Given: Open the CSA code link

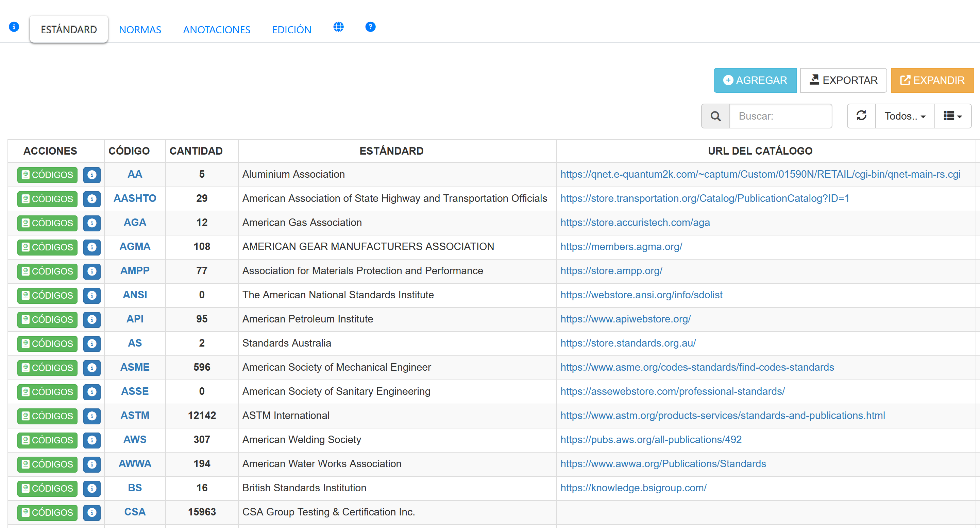Looking at the screenshot, I should coord(135,512).
